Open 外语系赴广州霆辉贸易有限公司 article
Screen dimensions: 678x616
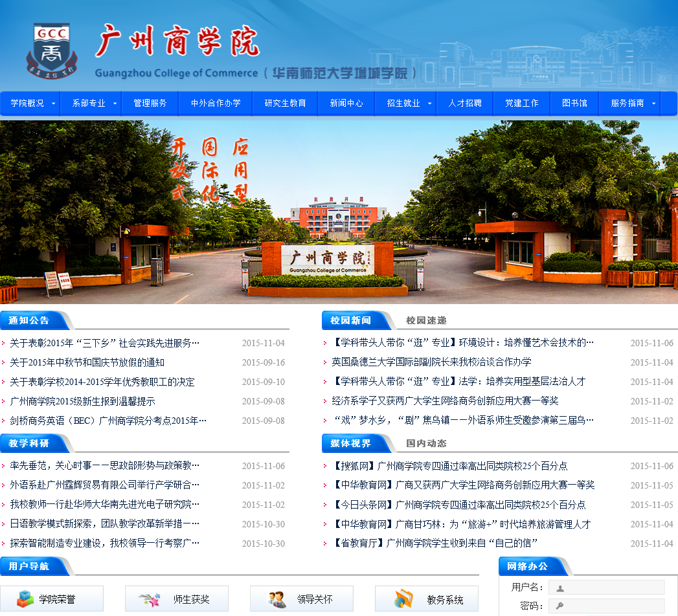(104, 485)
